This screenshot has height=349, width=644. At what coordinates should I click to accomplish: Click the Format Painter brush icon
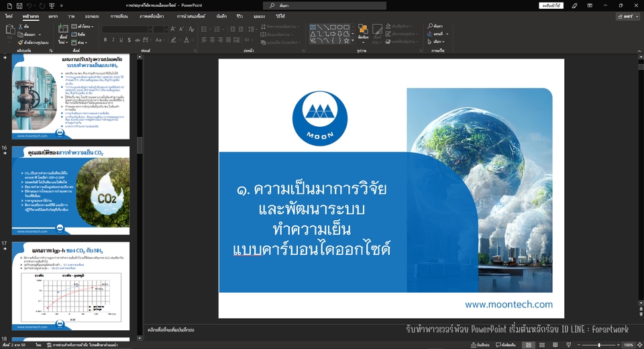coord(21,42)
